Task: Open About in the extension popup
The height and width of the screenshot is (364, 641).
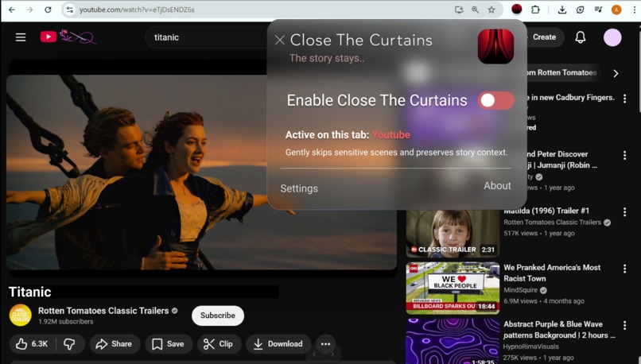Action: tap(497, 185)
